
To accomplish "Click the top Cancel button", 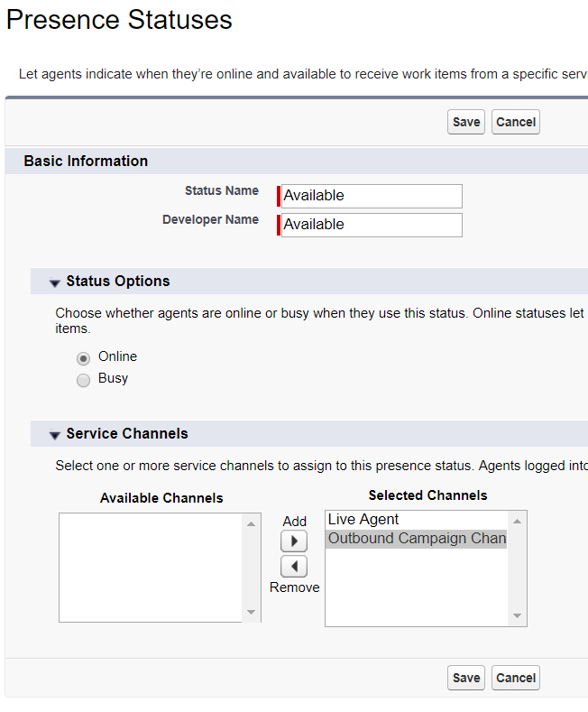I will 516,122.
